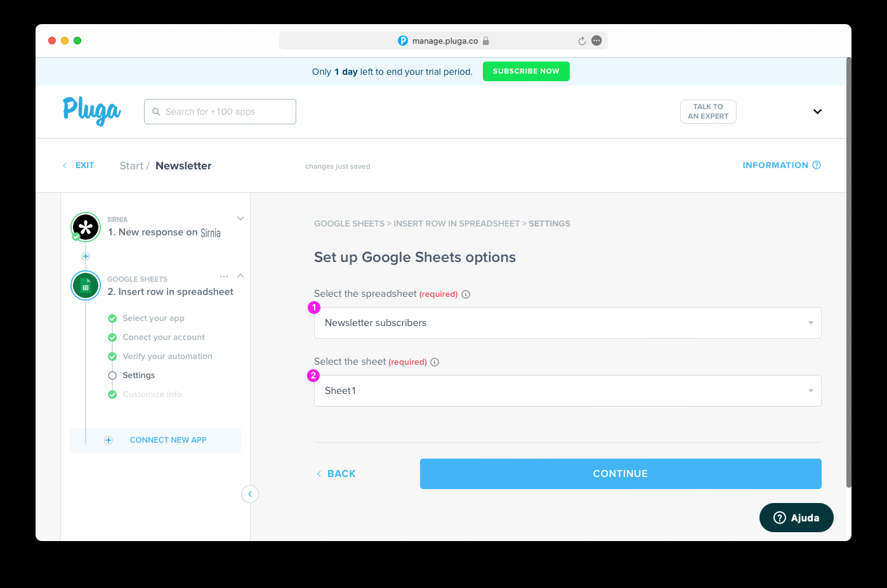The width and height of the screenshot is (887, 588).
Task: Click the magnifier icon in search box
Action: 156,112
